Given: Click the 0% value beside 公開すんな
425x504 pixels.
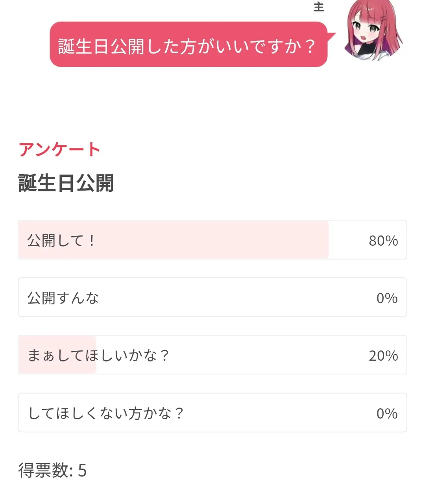Looking at the screenshot, I should click(x=387, y=298).
